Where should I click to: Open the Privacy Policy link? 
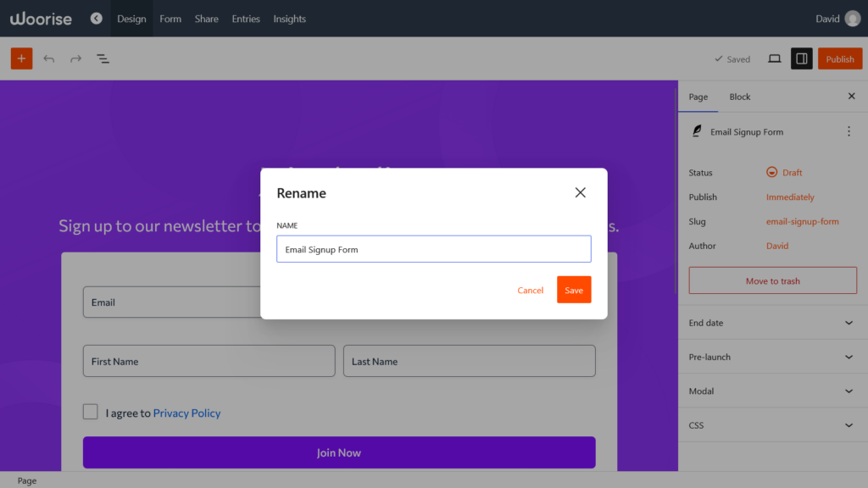click(186, 413)
